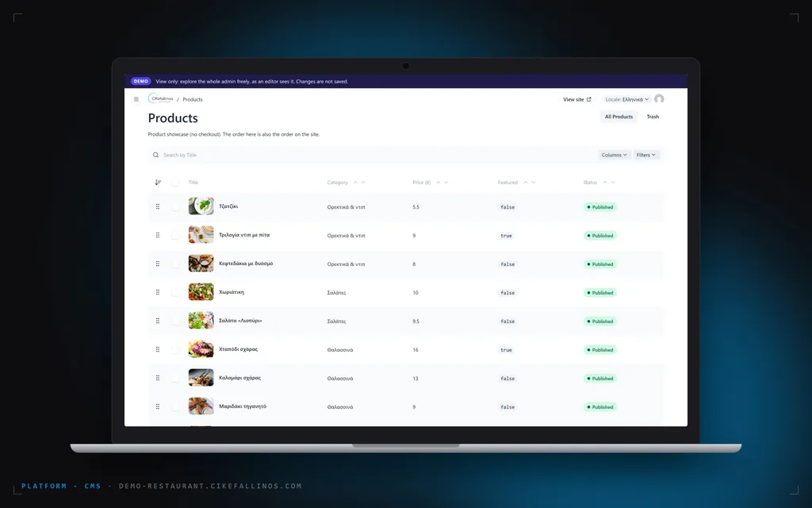
Task: Open the user avatar account menu
Action: point(659,99)
